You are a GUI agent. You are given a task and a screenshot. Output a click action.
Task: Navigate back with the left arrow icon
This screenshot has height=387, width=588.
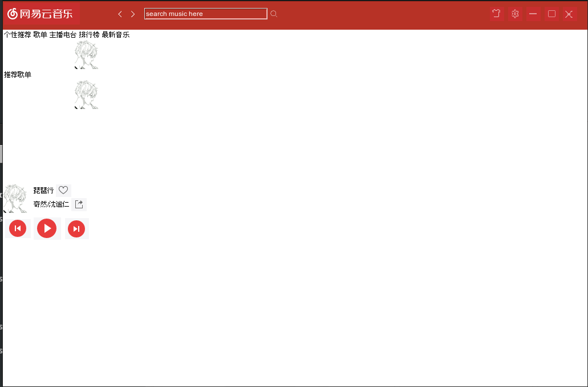pyautogui.click(x=120, y=14)
